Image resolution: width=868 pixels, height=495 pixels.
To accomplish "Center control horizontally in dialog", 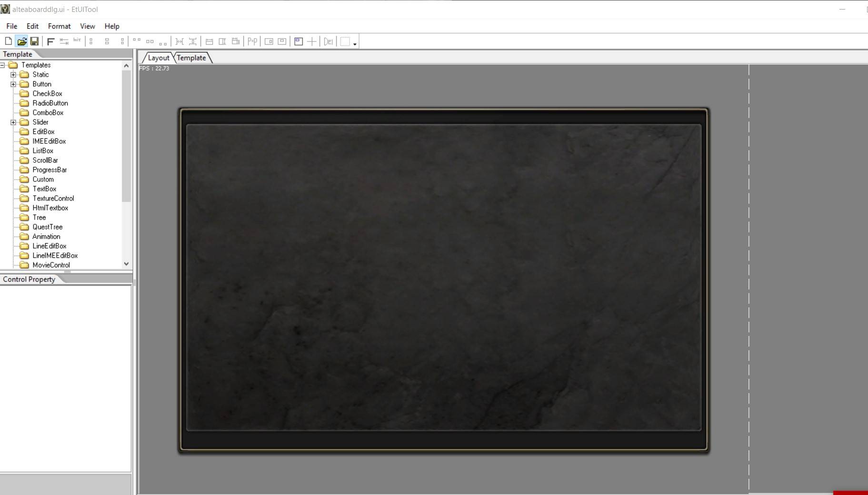I will coord(269,41).
